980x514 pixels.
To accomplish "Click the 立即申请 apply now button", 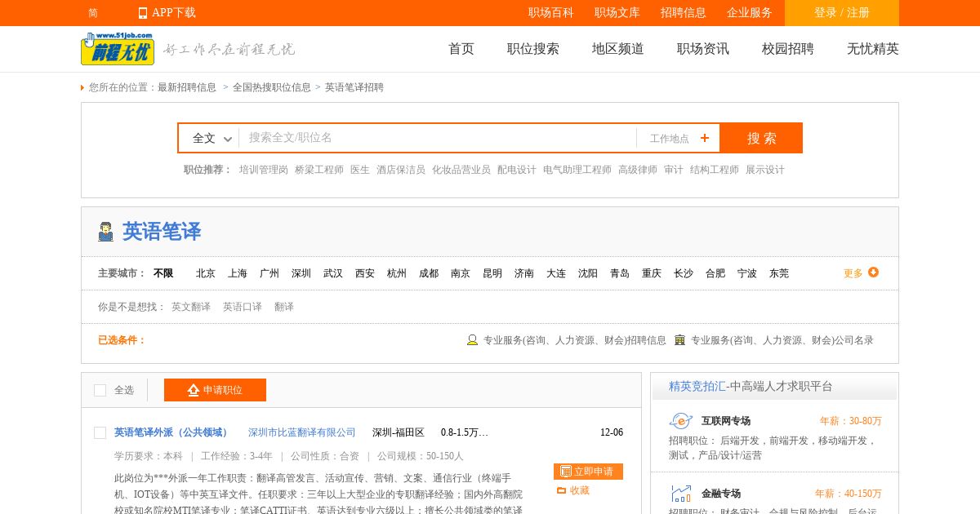I will pyautogui.click(x=588, y=472).
